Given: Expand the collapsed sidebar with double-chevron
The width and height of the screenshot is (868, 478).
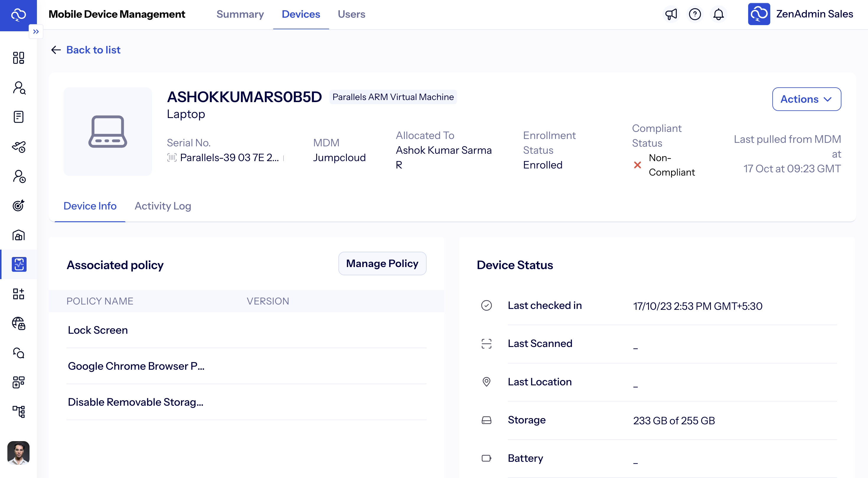Looking at the screenshot, I should point(36,31).
